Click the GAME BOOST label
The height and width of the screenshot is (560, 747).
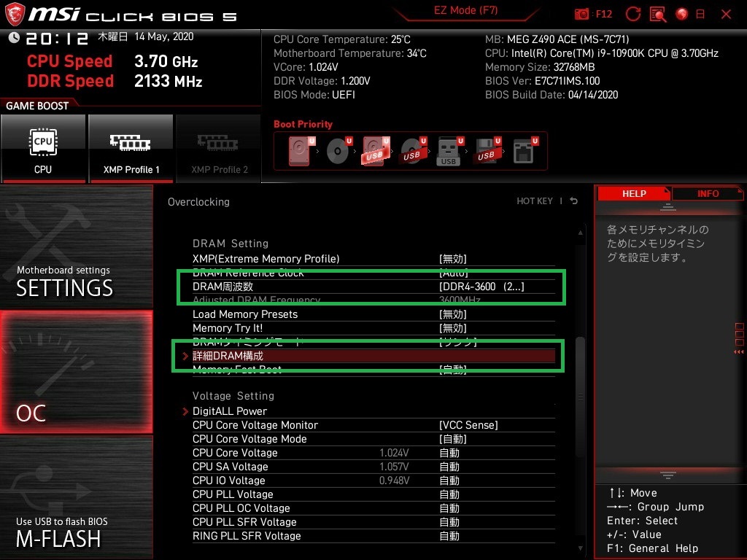click(x=37, y=106)
